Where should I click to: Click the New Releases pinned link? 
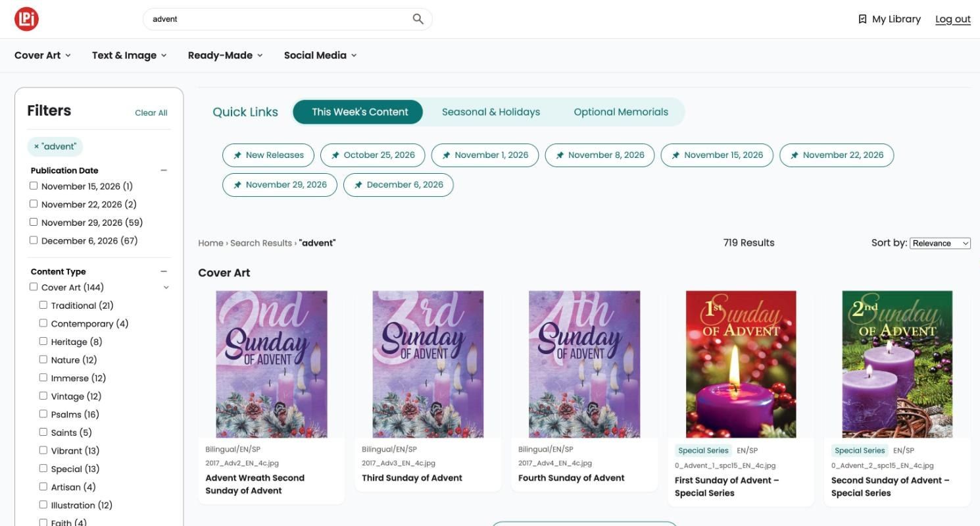268,155
